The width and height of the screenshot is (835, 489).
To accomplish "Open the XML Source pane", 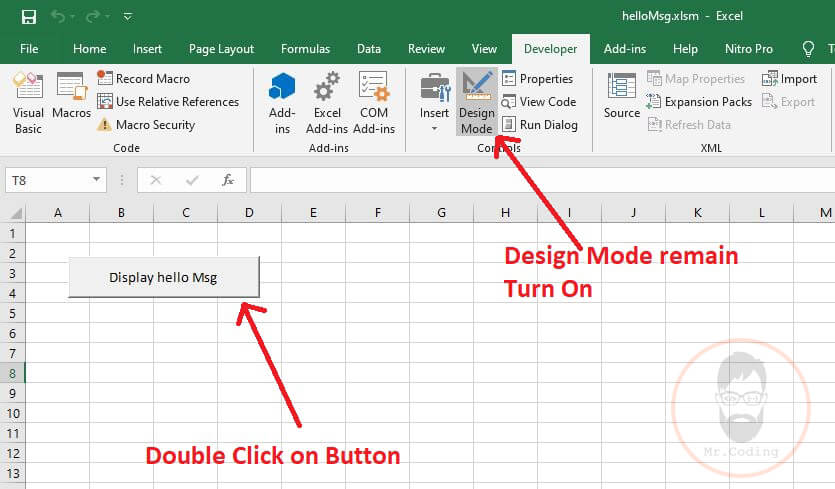I will (621, 96).
